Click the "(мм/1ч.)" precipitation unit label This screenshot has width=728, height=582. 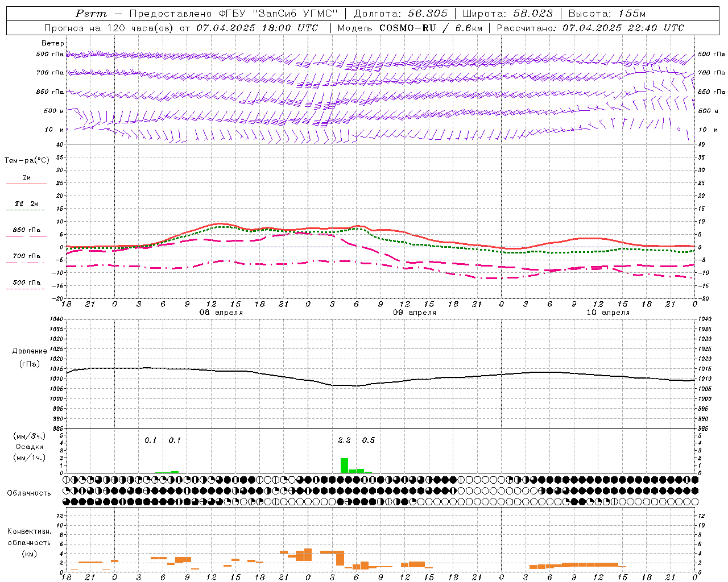point(30,458)
